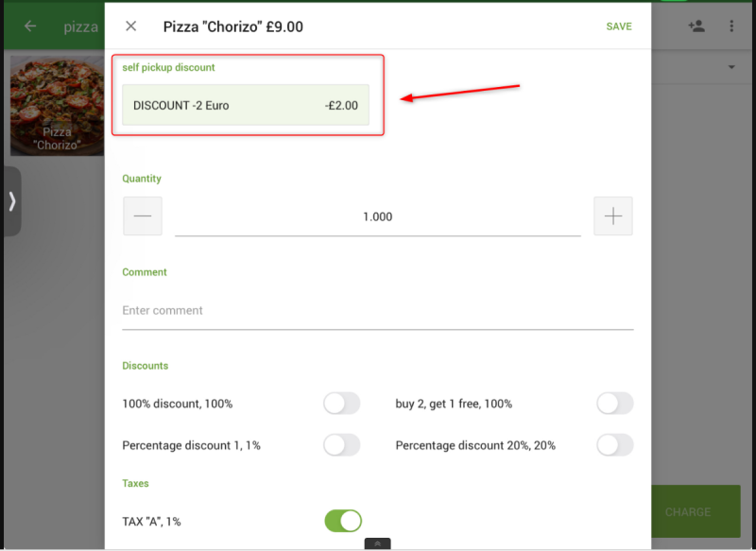Screen dimensions: 756x551
Task: Select the DISCOUNT -2 Euro option
Action: [246, 105]
